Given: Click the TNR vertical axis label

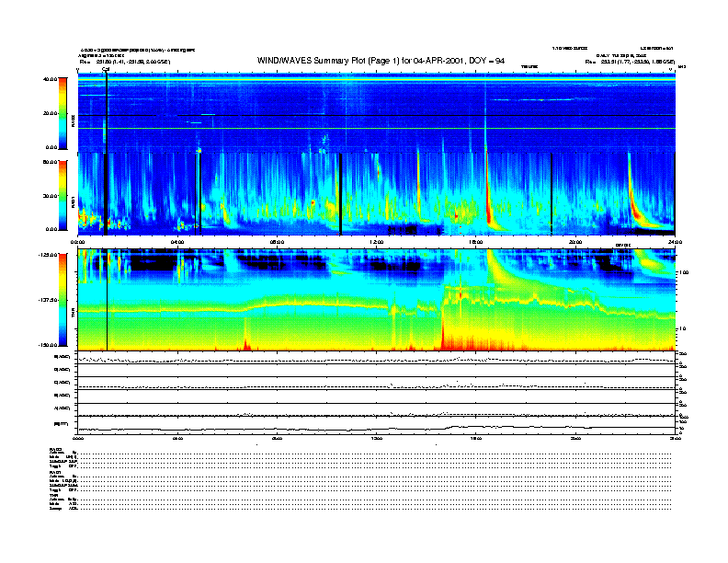Looking at the screenshot, I should coord(73,315).
